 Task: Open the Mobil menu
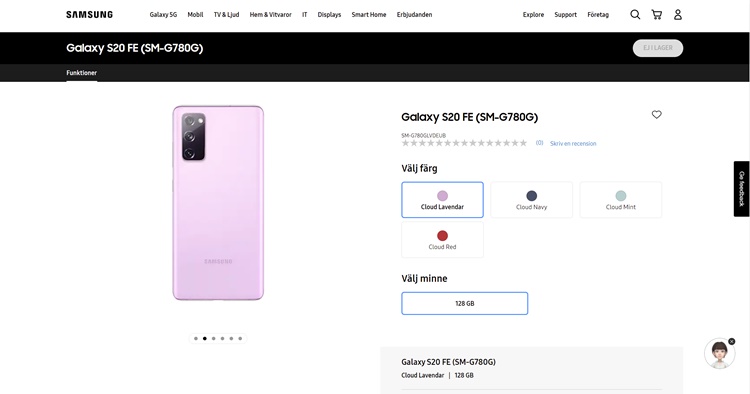195,14
